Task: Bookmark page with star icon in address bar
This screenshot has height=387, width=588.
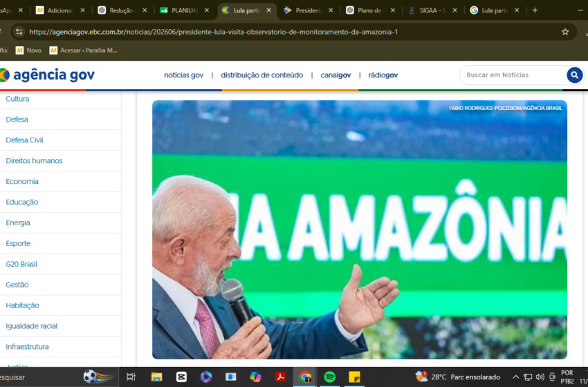Action: point(565,32)
